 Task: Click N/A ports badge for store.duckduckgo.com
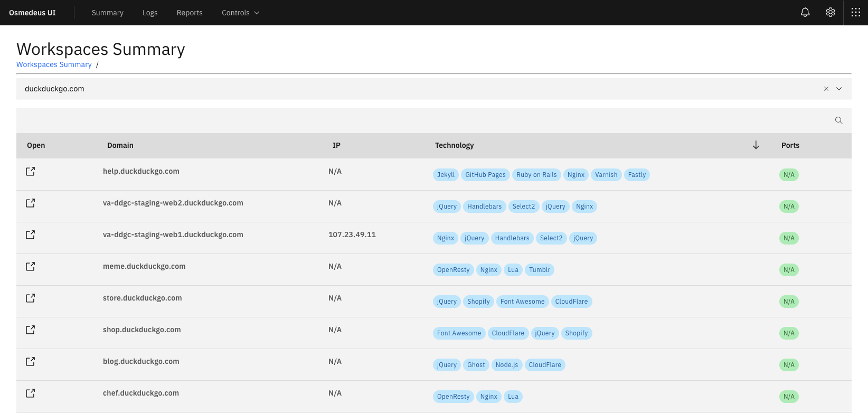[x=789, y=302]
